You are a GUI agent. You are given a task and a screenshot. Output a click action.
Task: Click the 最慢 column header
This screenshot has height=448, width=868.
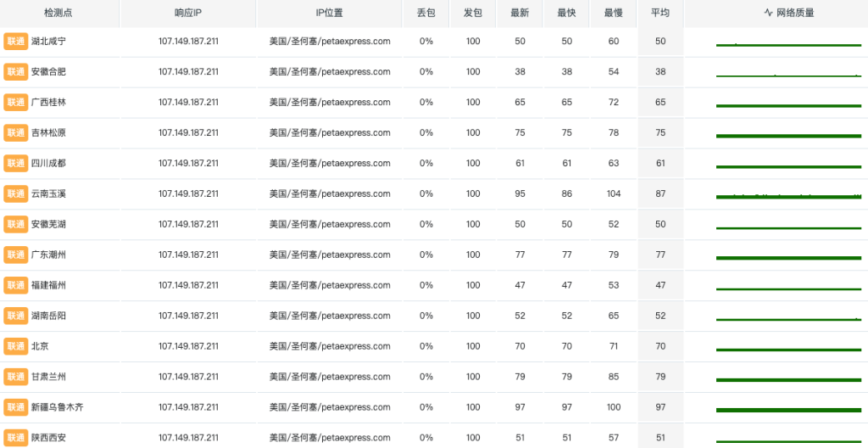coord(613,13)
